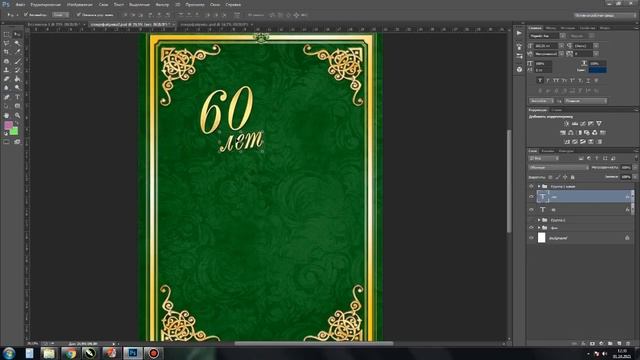640x360 pixels.
Task: Open the Фильтр menu
Action: pyautogui.click(x=162, y=4)
